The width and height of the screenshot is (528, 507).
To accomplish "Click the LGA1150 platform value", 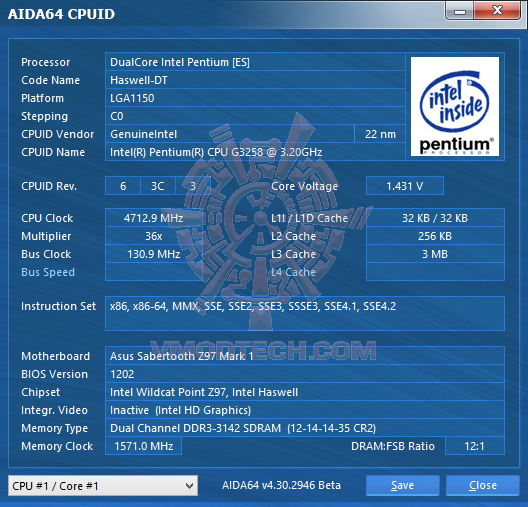I will click(x=255, y=98).
